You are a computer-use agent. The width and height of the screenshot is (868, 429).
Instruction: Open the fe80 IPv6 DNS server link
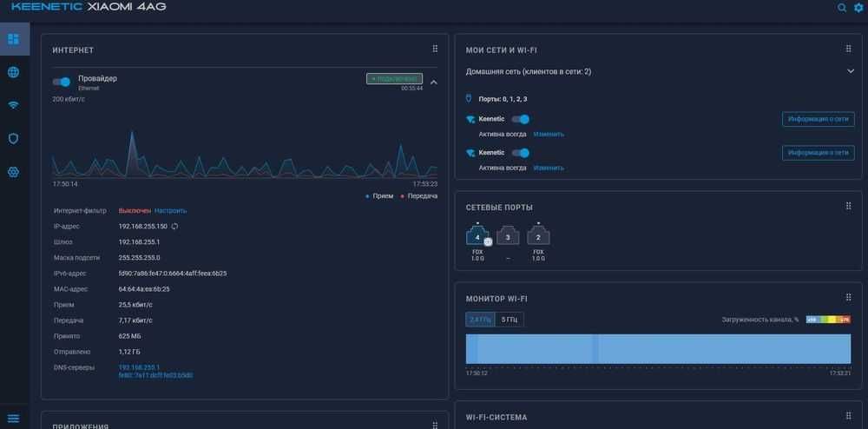(x=155, y=375)
